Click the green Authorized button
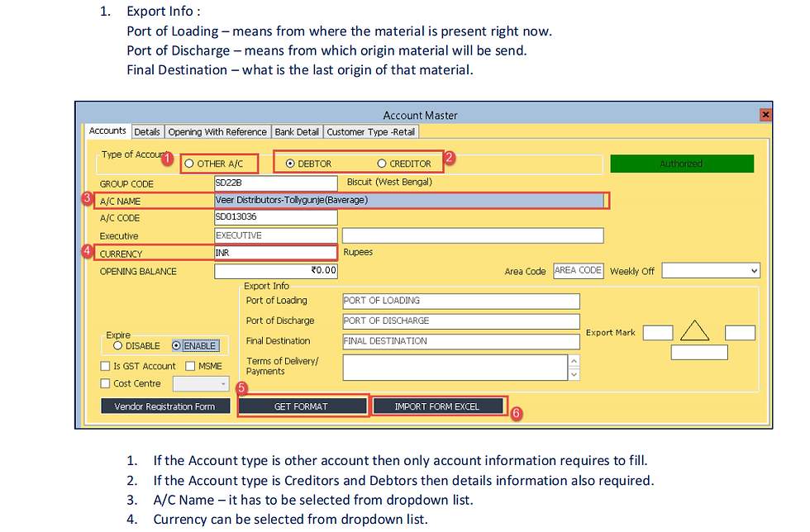 [x=682, y=164]
